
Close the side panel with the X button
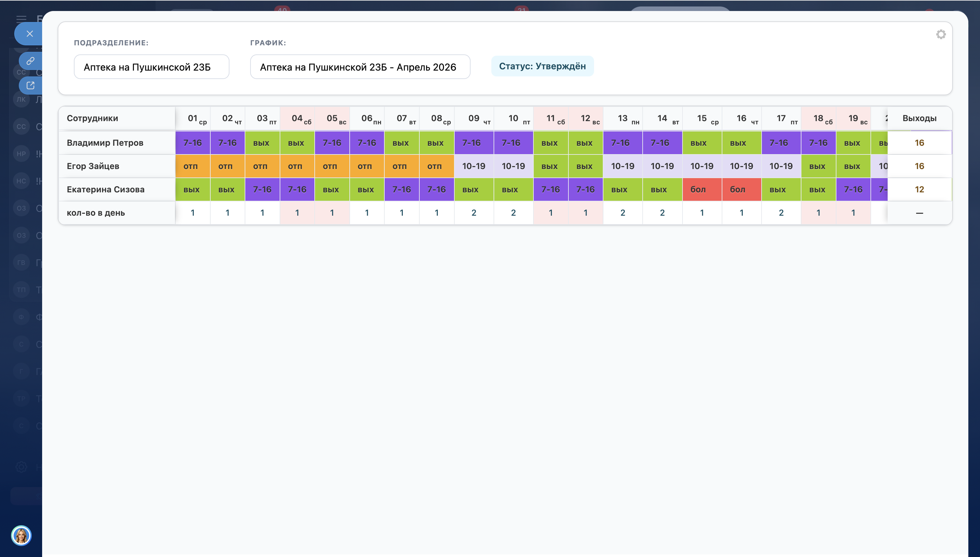(x=29, y=34)
